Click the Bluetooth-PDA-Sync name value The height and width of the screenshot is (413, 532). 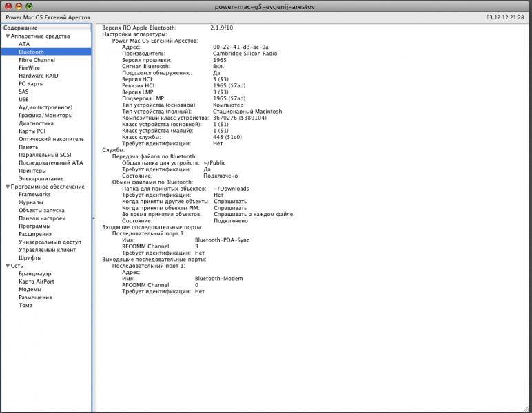[222, 240]
